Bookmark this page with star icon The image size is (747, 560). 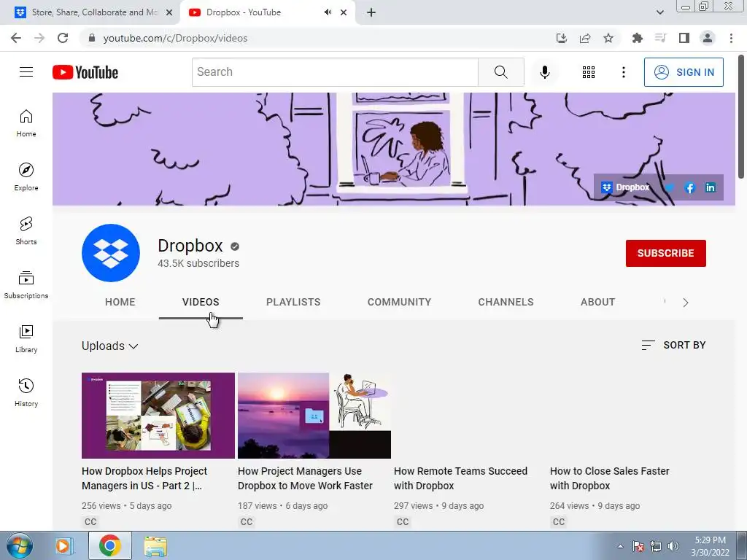(608, 38)
